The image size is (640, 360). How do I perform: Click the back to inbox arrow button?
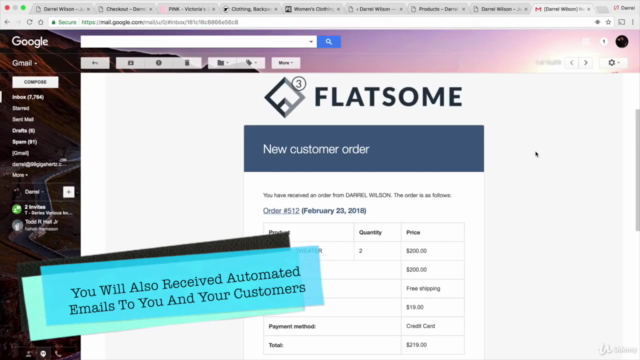95,63
